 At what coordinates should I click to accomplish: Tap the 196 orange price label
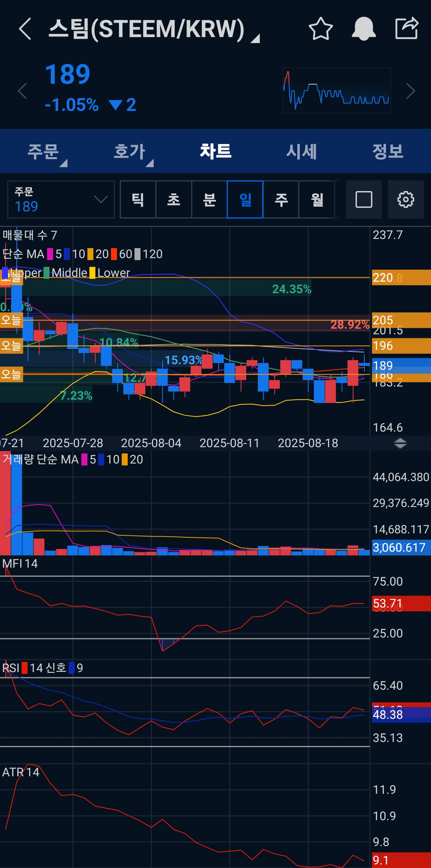click(x=401, y=346)
